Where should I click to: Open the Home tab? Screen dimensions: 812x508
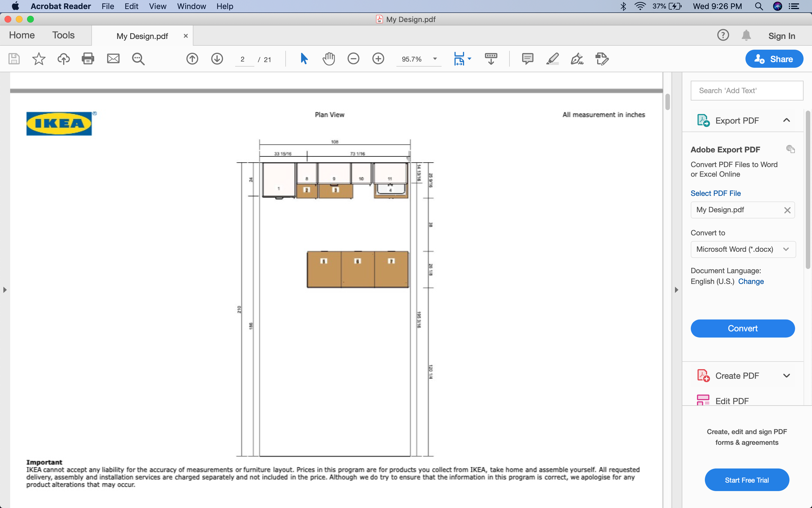coord(22,35)
